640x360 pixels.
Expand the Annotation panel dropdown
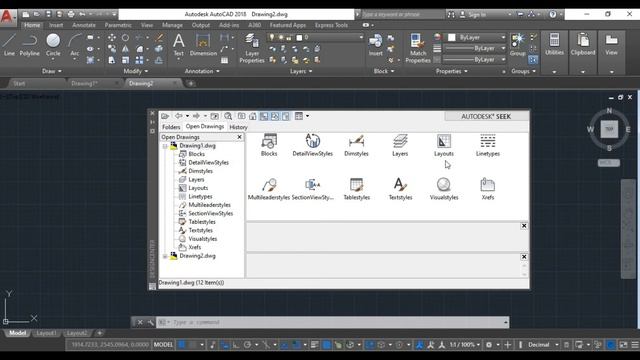(202, 71)
